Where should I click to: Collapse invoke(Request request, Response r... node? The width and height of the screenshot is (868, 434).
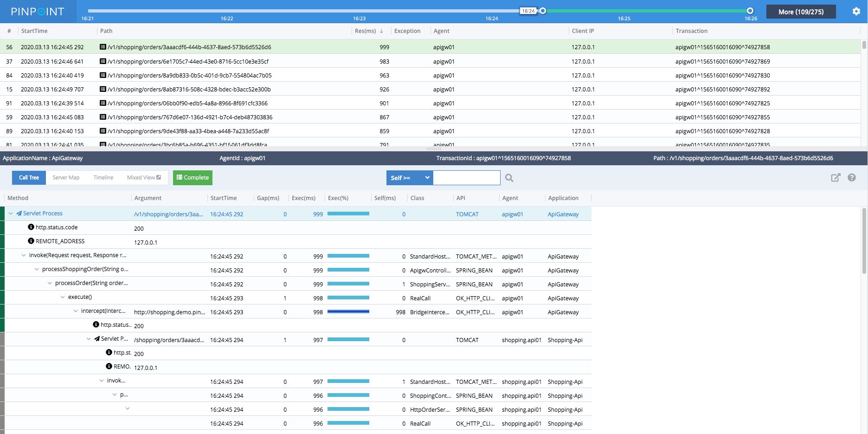coord(24,255)
